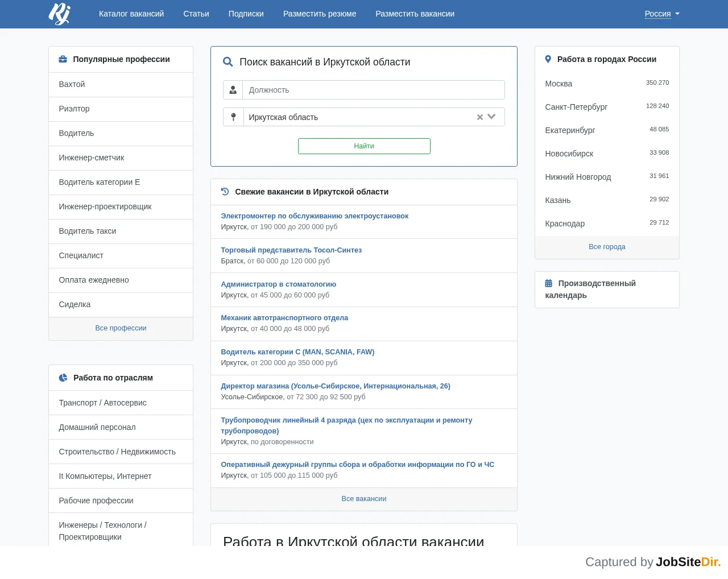Image resolution: width=728 pixels, height=579 pixels.
Task: Open the Электромонтер по обслуживанию электроустановок vacancy
Action: [315, 216]
